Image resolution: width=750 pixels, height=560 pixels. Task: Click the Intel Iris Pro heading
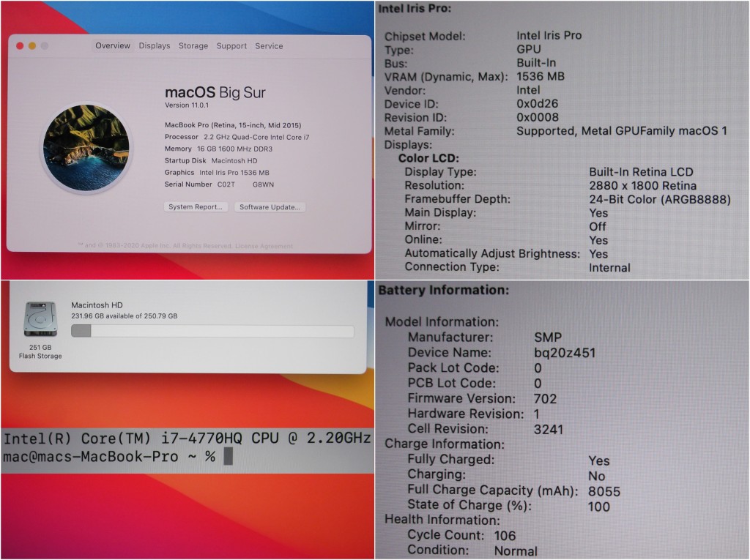pos(415,8)
